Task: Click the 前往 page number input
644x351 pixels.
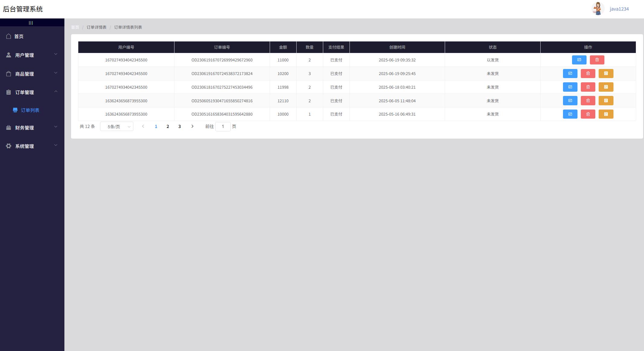Action: pos(223,126)
